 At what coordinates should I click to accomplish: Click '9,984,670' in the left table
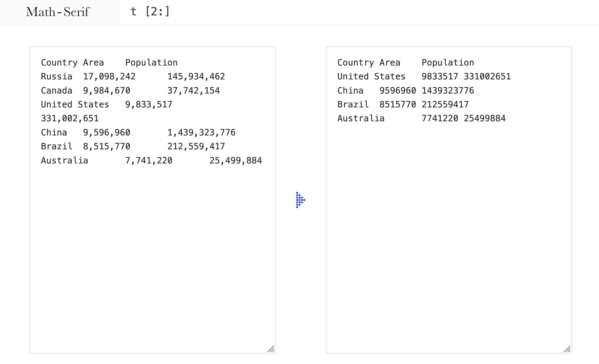(x=107, y=91)
